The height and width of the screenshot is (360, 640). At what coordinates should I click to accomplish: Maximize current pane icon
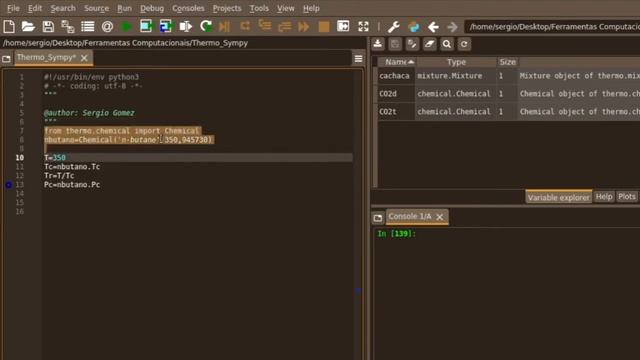point(343,27)
